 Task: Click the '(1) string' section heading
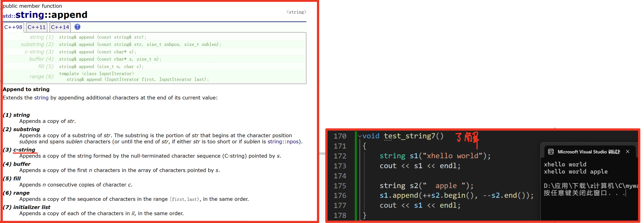16,115
